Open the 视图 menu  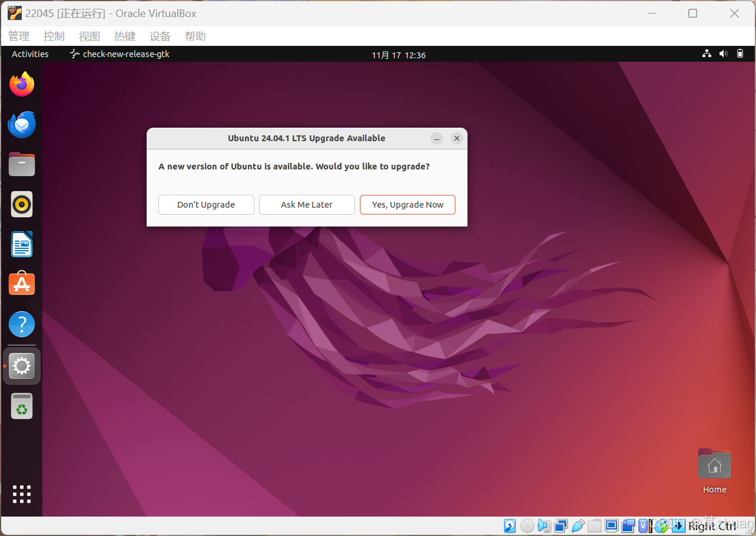coord(89,36)
